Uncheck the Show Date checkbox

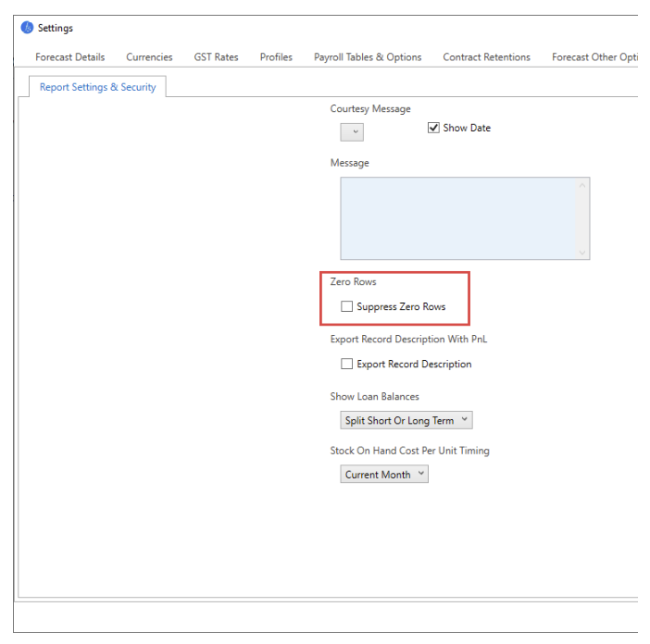click(433, 128)
